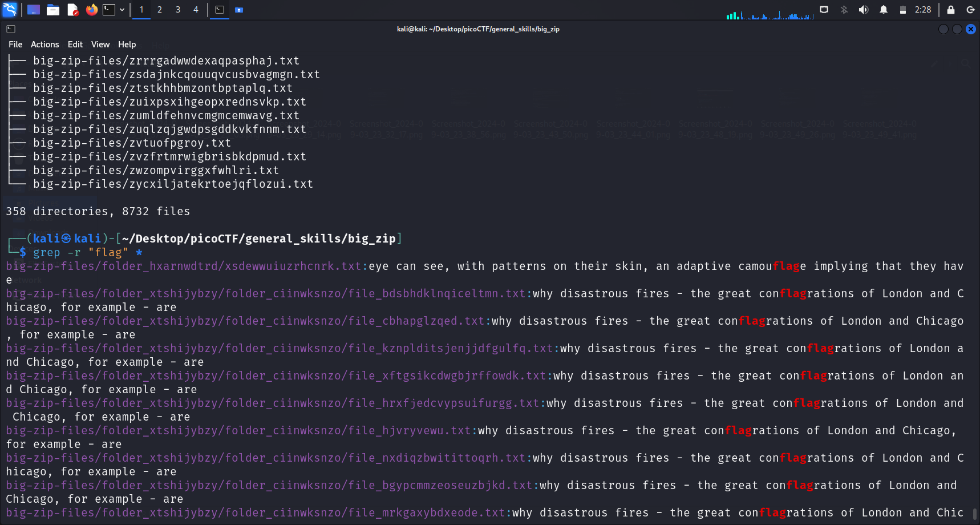Switch to workspace 3
The height and width of the screenshot is (525, 980).
coord(178,10)
